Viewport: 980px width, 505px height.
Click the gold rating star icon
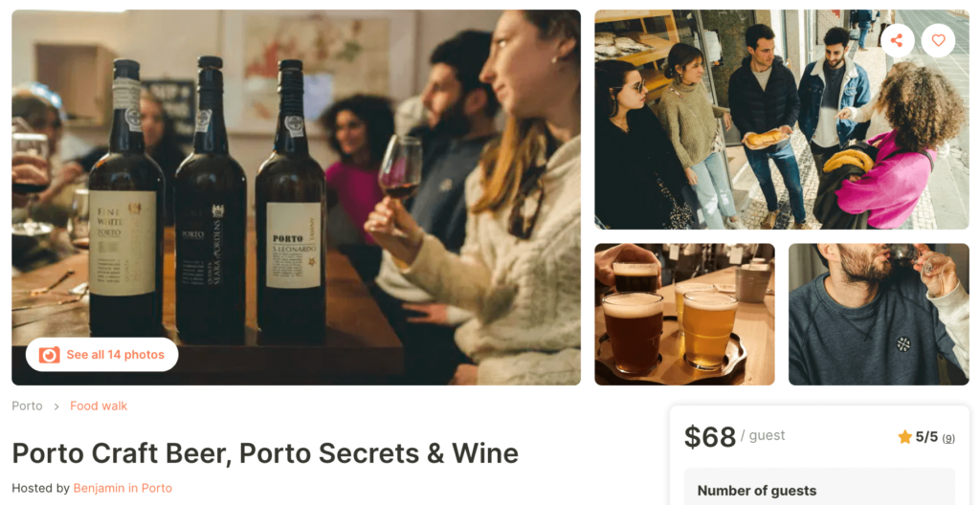[904, 437]
